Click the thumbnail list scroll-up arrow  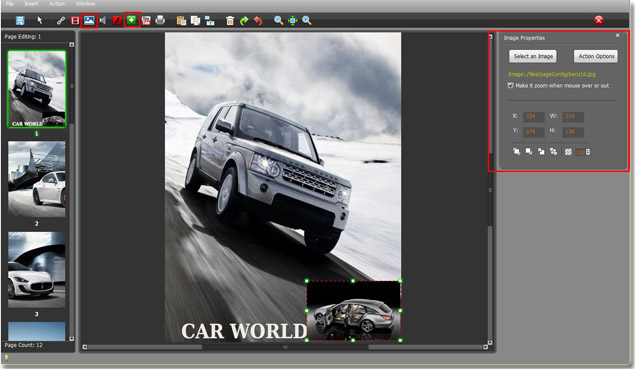point(72,45)
